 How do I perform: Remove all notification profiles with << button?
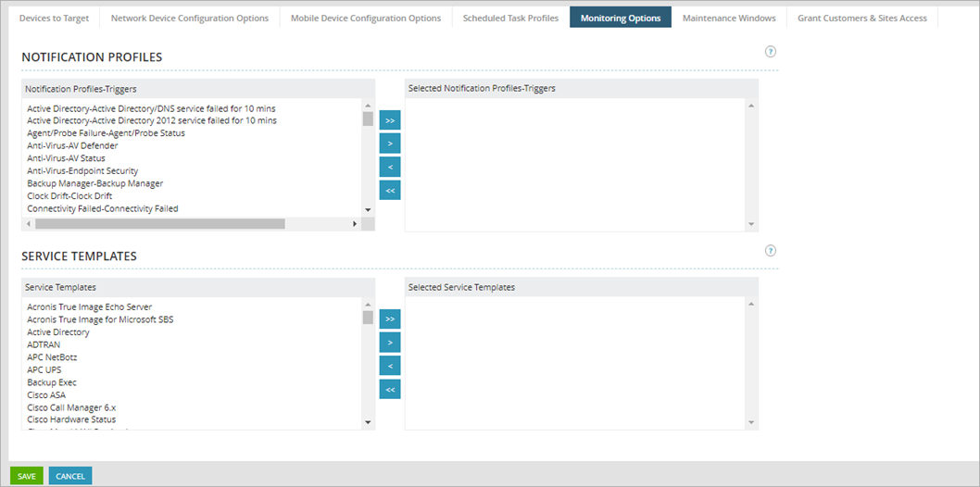coord(390,190)
